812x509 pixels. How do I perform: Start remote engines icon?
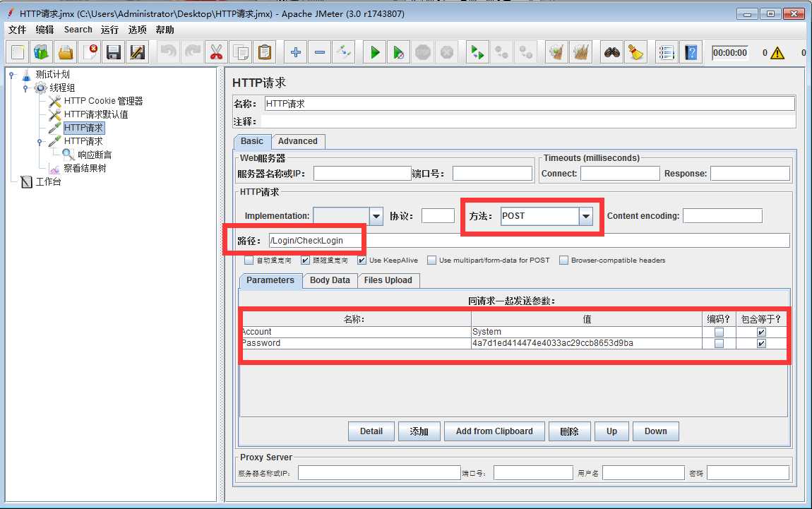point(477,52)
